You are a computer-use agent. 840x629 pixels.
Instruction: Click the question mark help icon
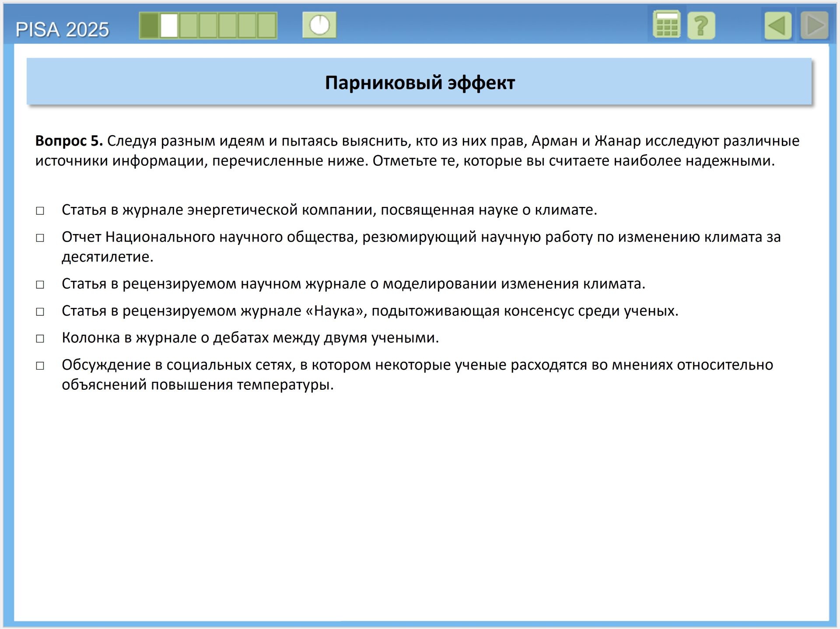[x=701, y=26]
